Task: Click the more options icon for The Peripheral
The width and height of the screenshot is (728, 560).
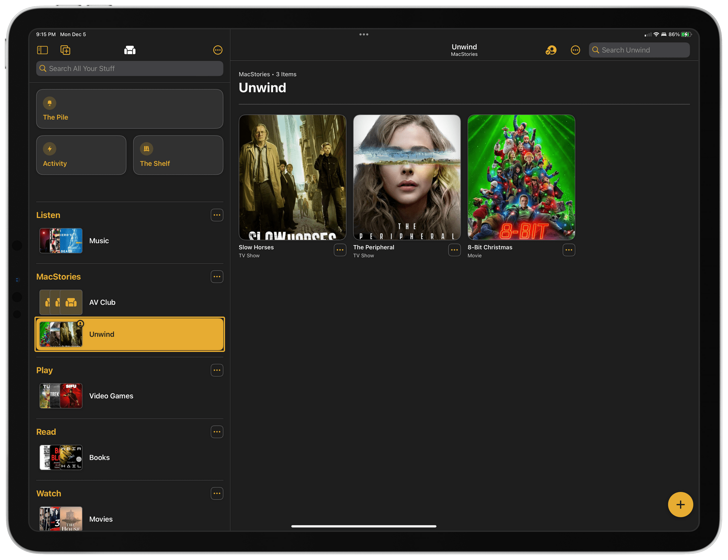Action: [x=453, y=249]
